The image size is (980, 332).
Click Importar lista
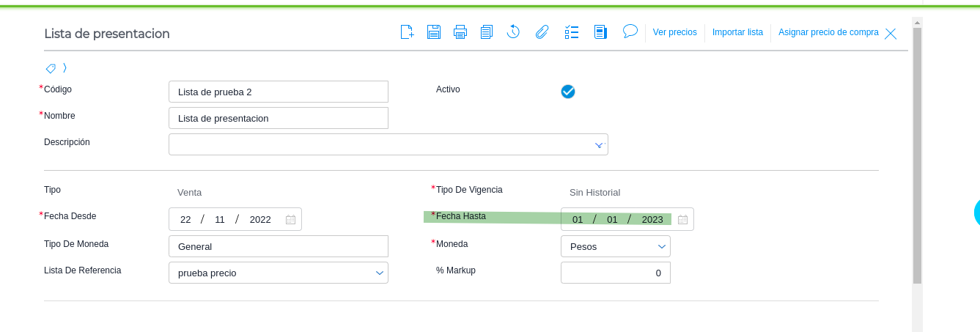(x=737, y=32)
